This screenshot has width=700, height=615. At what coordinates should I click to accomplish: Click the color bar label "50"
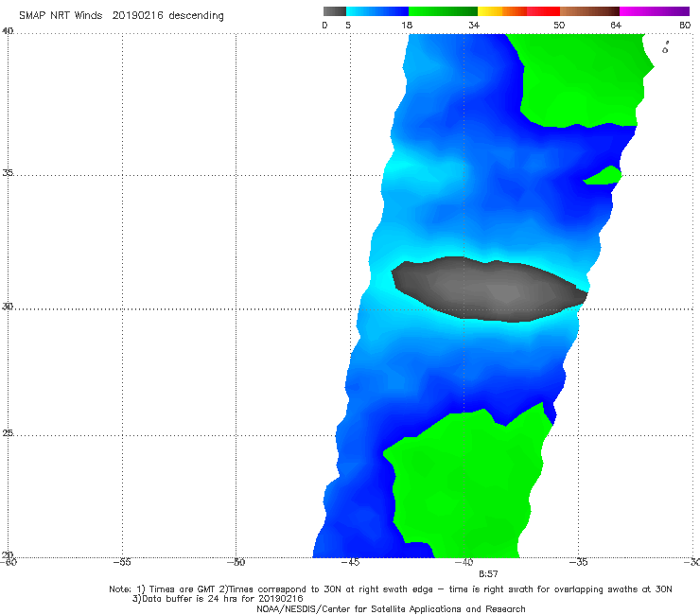point(559,25)
